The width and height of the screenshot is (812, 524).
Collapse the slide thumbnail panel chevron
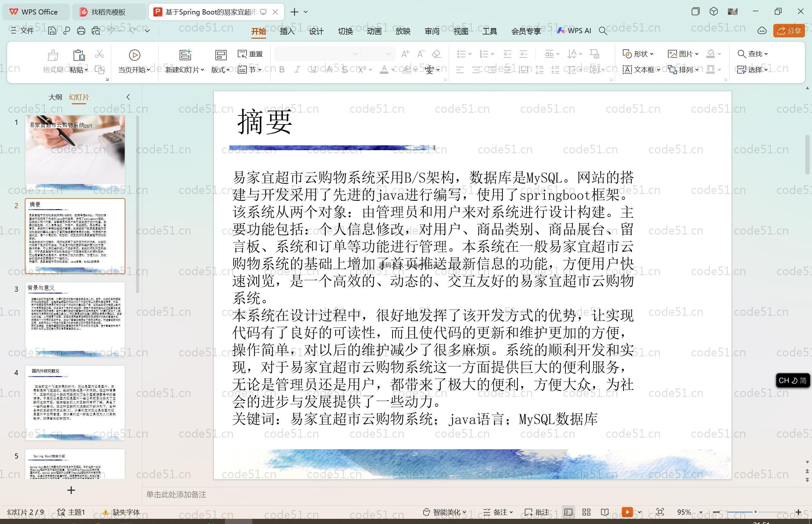[128, 97]
